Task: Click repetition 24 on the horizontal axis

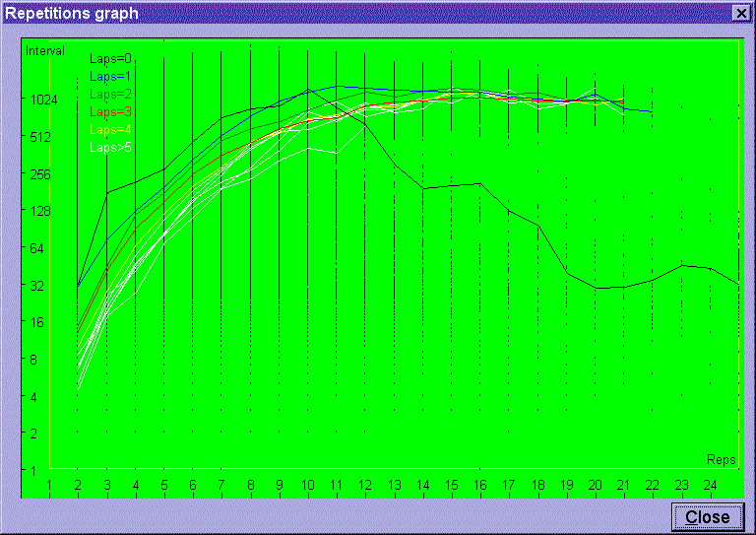Action: click(x=710, y=485)
